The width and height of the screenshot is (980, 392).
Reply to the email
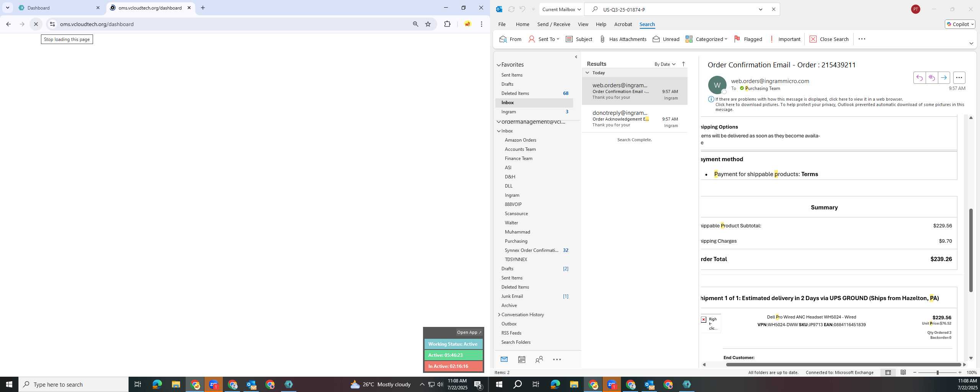(x=919, y=78)
